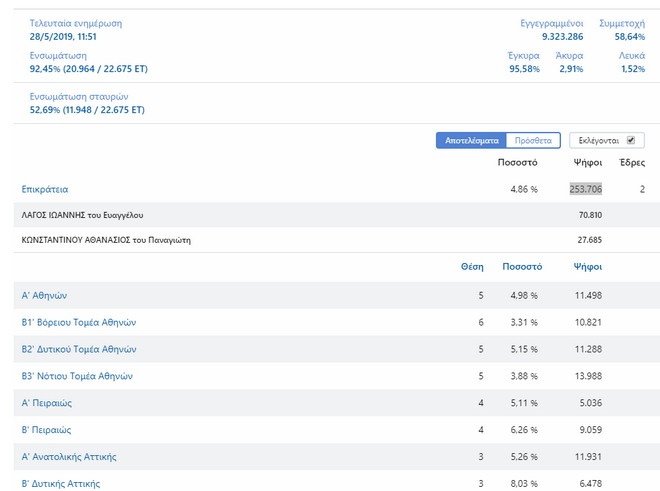Click the Θέση column header
Viewport: 660px width, 491px height.
[471, 267]
